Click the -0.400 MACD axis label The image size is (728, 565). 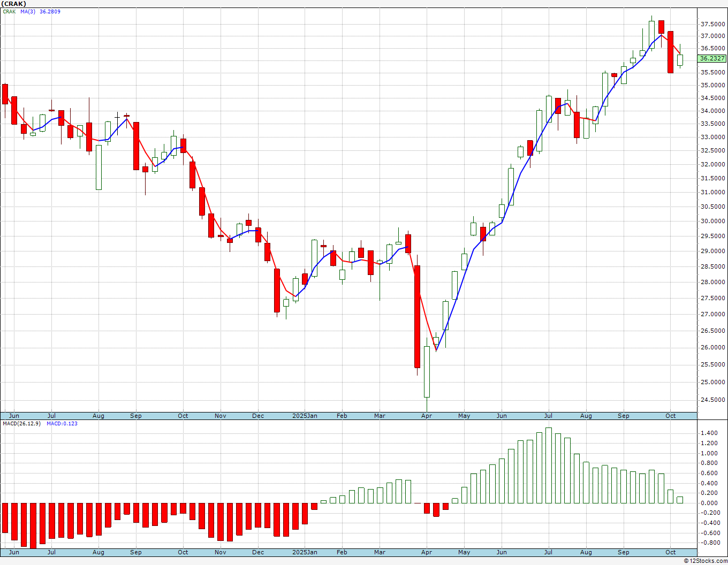point(710,523)
